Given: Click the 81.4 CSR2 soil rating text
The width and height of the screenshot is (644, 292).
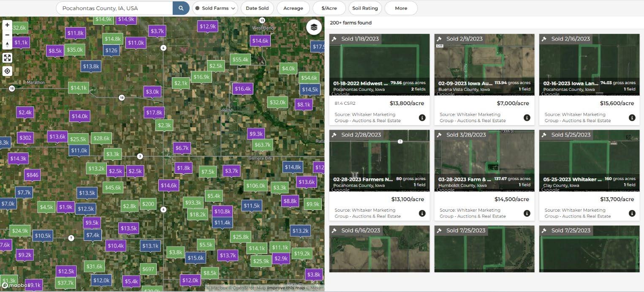Looking at the screenshot, I should pyautogui.click(x=345, y=103).
